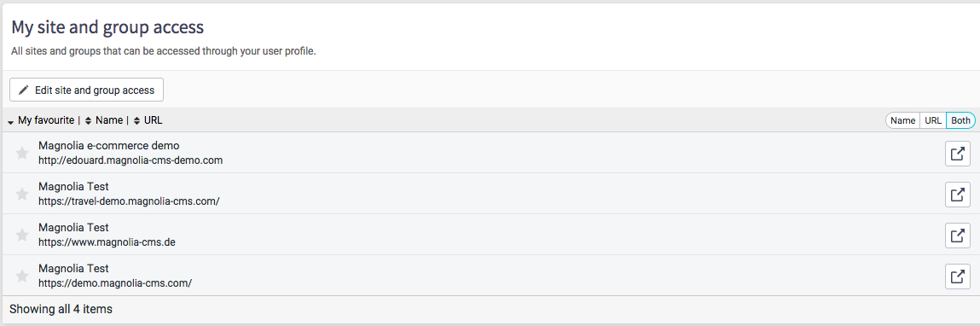Click https://travel-demo.magnolia-cms.com/ URL text
Viewport: 980px width, 326px height.
coord(129,201)
